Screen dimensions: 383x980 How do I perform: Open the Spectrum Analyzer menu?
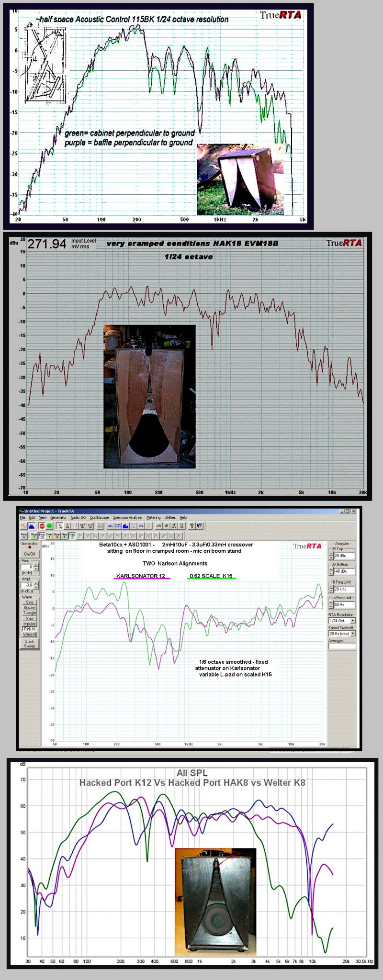[x=128, y=517]
